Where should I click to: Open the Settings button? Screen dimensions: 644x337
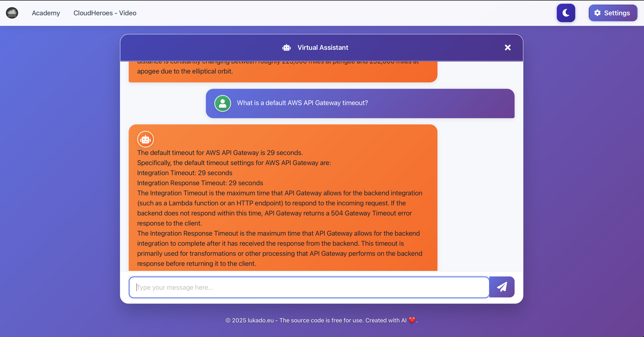click(613, 13)
